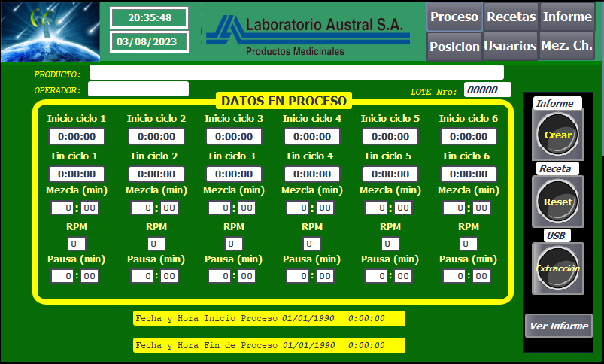Select the RPM field for cycle 4
604x364 pixels.
312,244
